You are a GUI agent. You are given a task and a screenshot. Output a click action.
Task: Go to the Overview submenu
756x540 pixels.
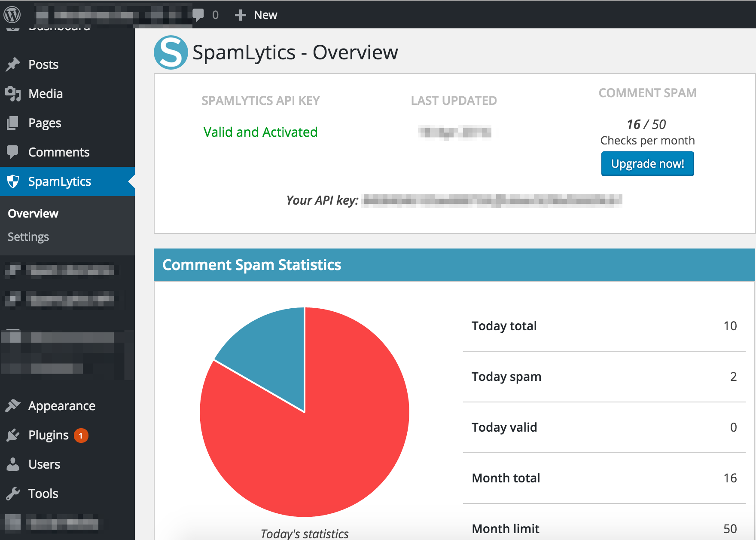[33, 214]
